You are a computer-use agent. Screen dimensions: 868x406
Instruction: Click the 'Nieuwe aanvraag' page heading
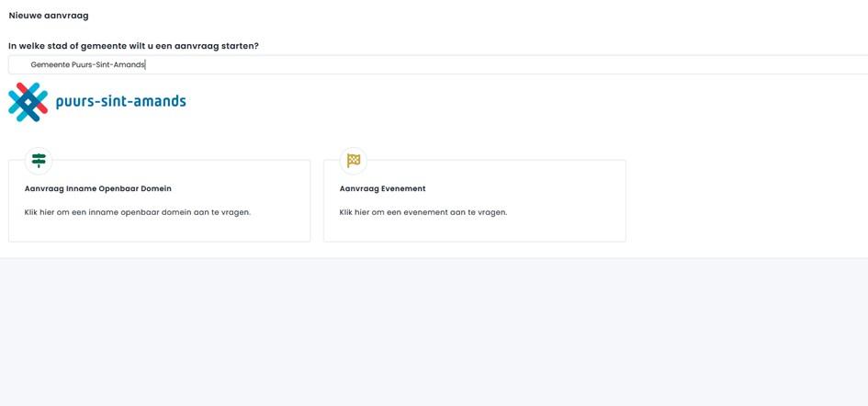[x=49, y=16]
